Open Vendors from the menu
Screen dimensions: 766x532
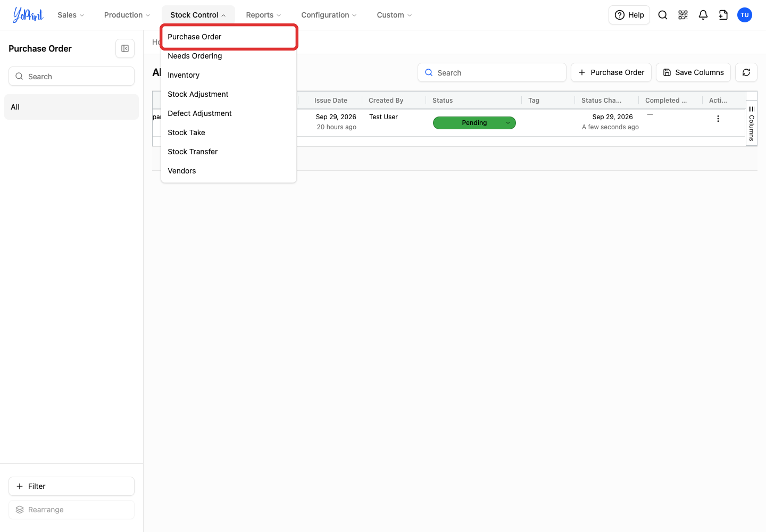tap(229, 171)
